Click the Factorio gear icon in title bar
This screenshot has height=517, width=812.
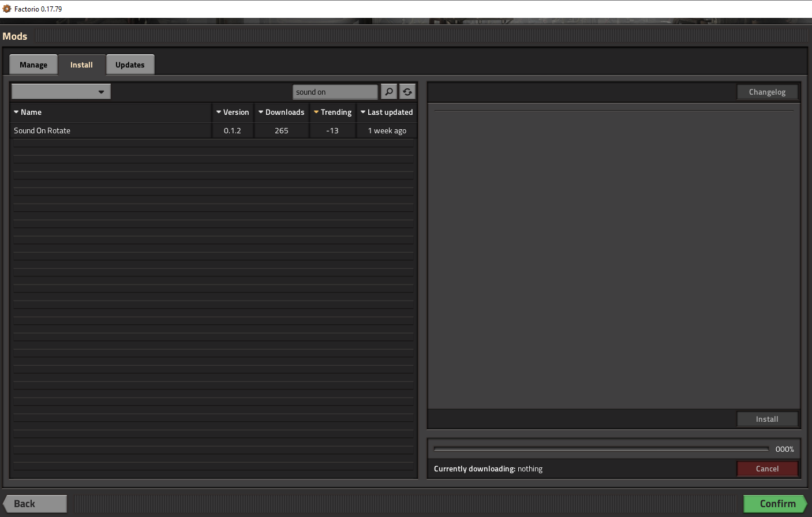tap(7, 9)
